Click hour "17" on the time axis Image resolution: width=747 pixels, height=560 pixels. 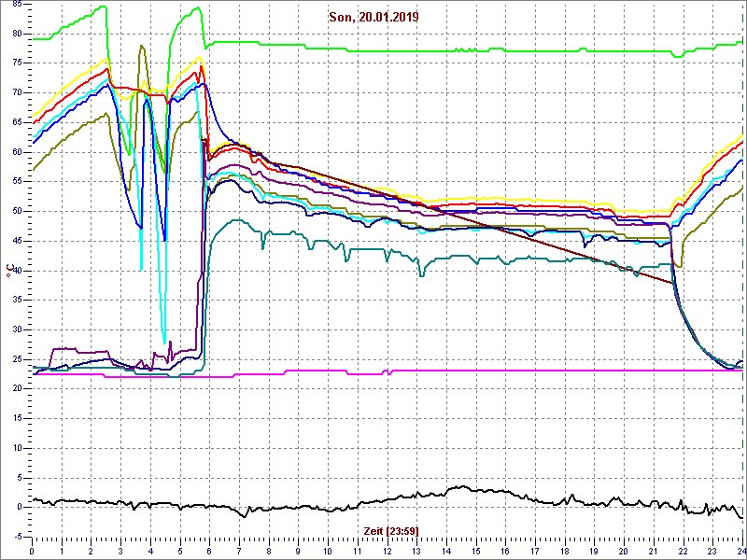(535, 550)
